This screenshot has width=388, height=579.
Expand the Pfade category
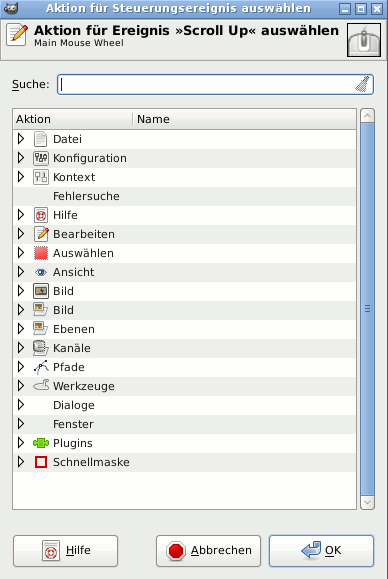pyautogui.click(x=21, y=367)
